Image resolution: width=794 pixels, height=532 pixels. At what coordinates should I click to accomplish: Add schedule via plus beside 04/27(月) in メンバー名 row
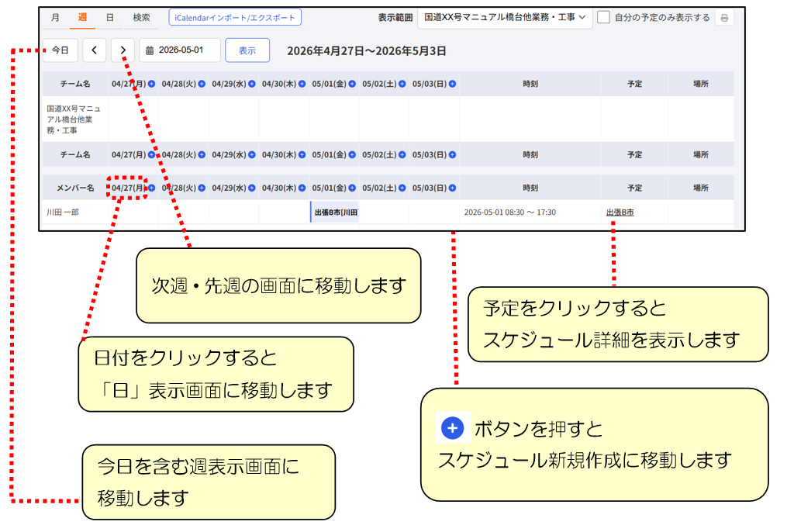(x=151, y=188)
